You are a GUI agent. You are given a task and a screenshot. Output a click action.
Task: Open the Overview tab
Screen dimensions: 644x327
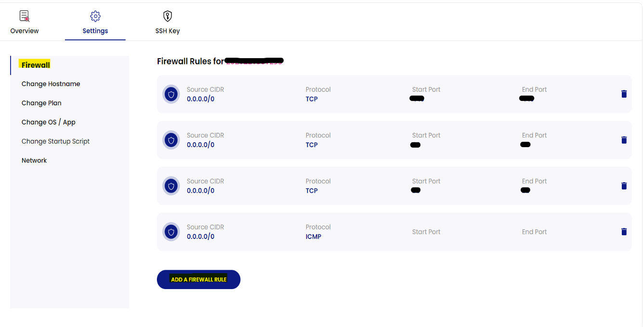pyautogui.click(x=25, y=23)
